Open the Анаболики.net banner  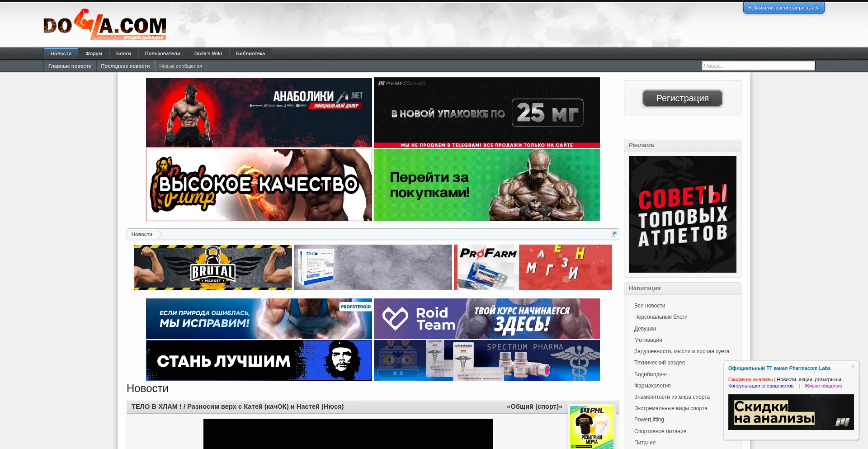pos(259,113)
